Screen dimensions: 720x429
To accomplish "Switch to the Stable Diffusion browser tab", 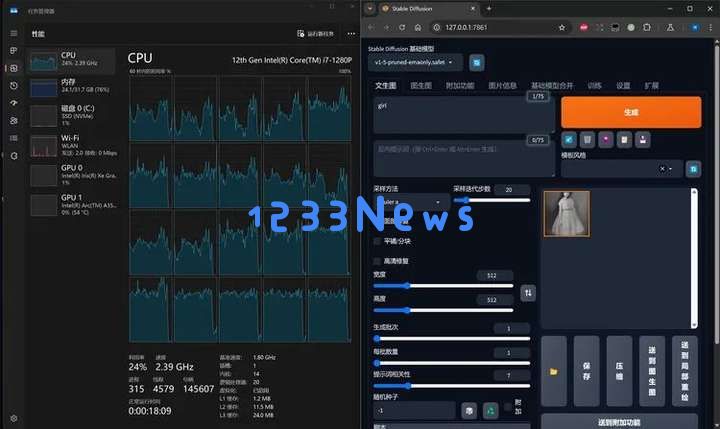I will 428,9.
